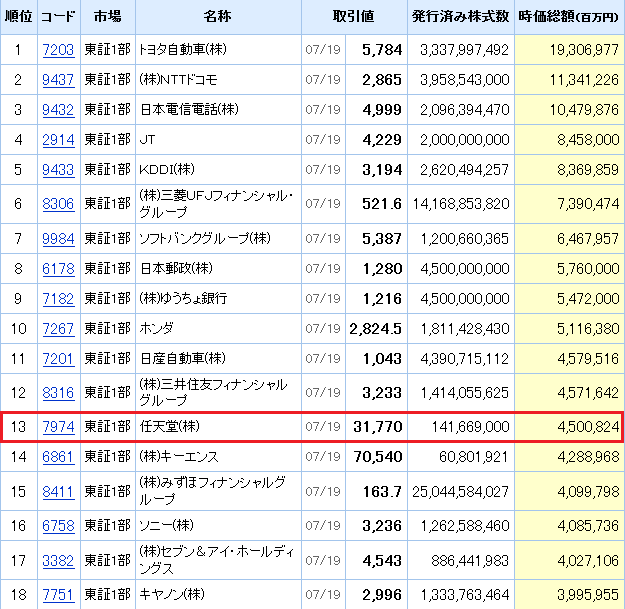Image resolution: width=625 pixels, height=609 pixels.
Task: Click Toyota's price value 5,784
Action: pos(382,50)
